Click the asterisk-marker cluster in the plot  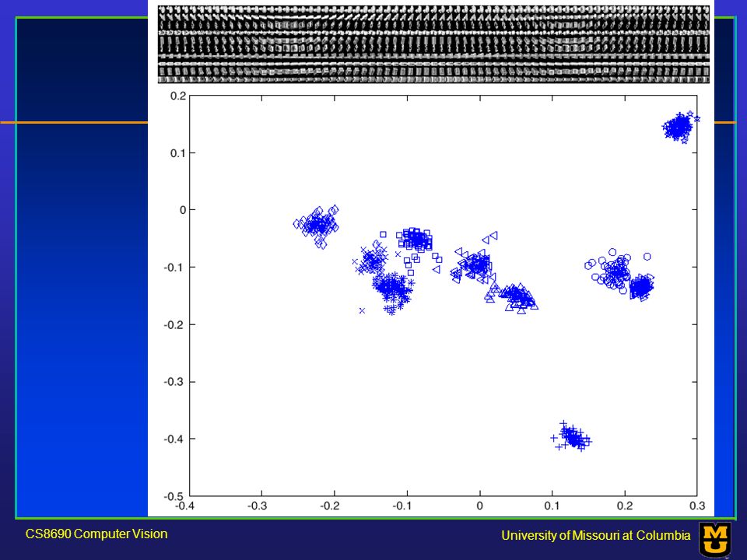click(x=394, y=292)
